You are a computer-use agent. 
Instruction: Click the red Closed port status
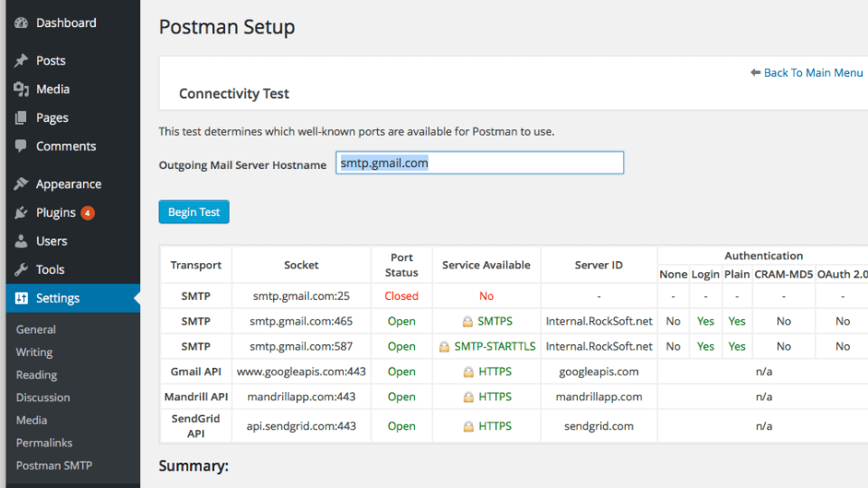tap(401, 296)
